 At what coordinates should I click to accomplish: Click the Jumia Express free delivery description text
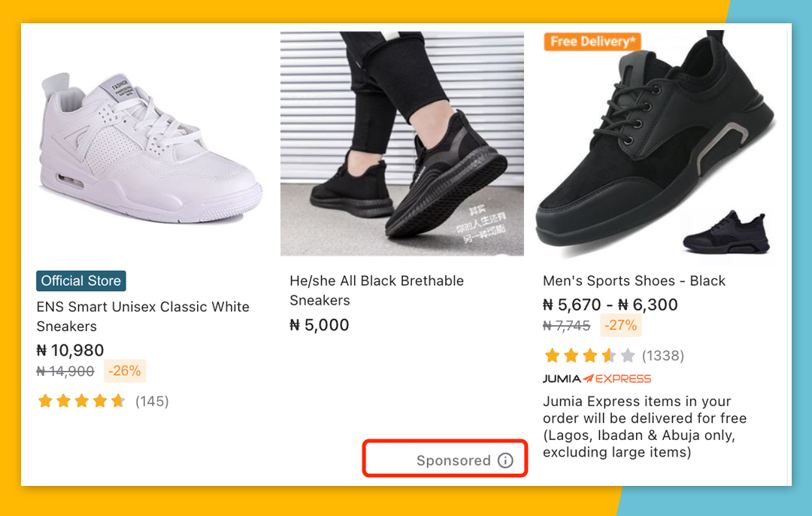pos(644,426)
